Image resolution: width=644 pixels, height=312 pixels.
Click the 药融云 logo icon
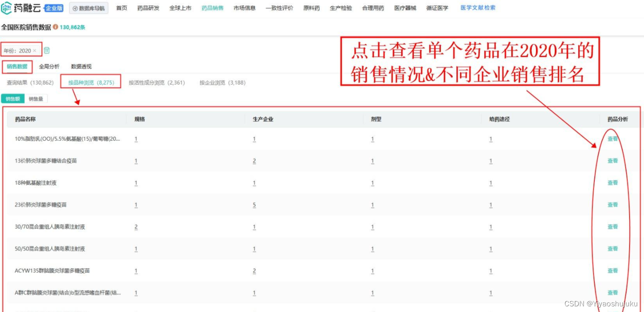pyautogui.click(x=7, y=8)
